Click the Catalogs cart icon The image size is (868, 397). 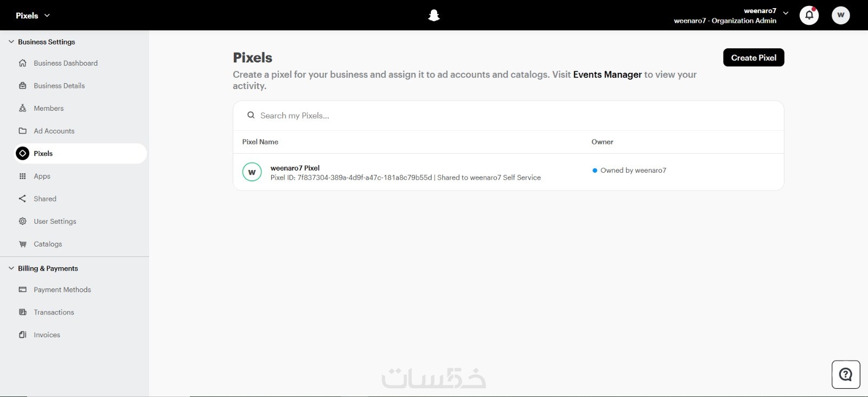point(23,244)
